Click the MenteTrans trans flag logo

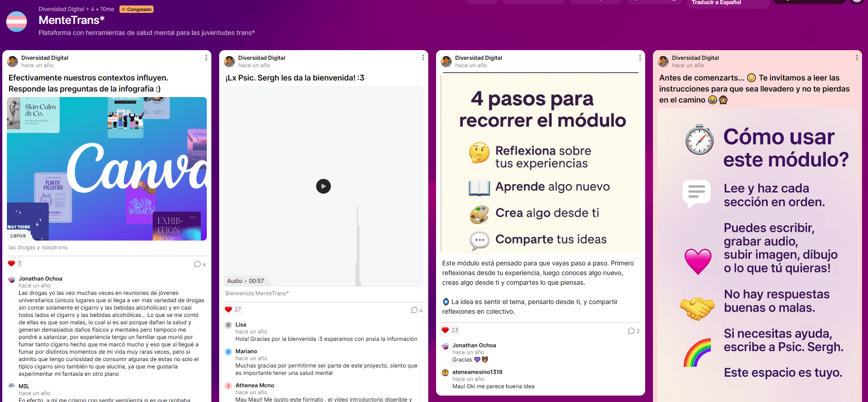pos(17,22)
